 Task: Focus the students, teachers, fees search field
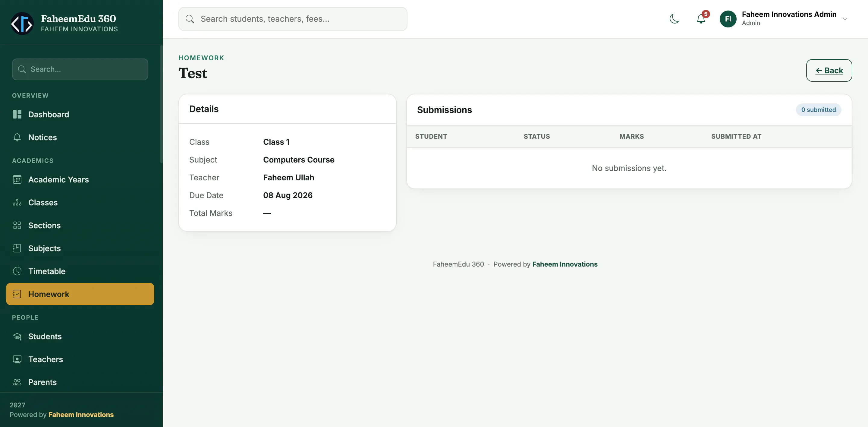click(x=292, y=19)
